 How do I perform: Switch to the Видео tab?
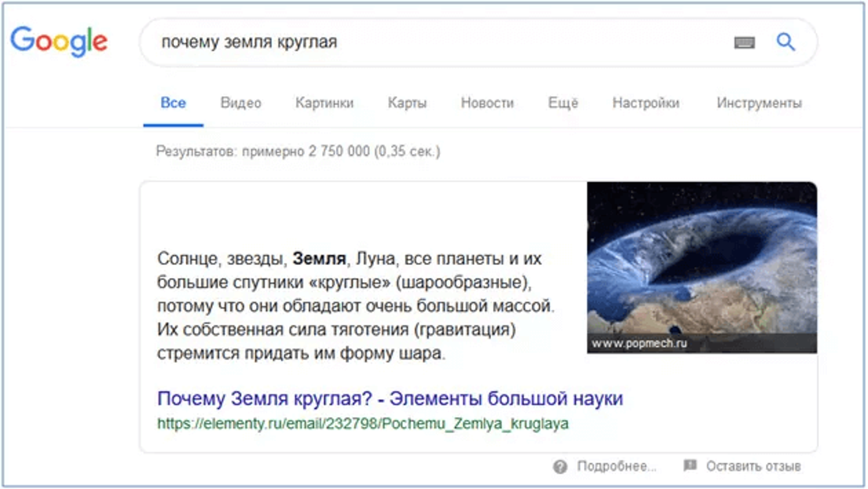point(241,103)
